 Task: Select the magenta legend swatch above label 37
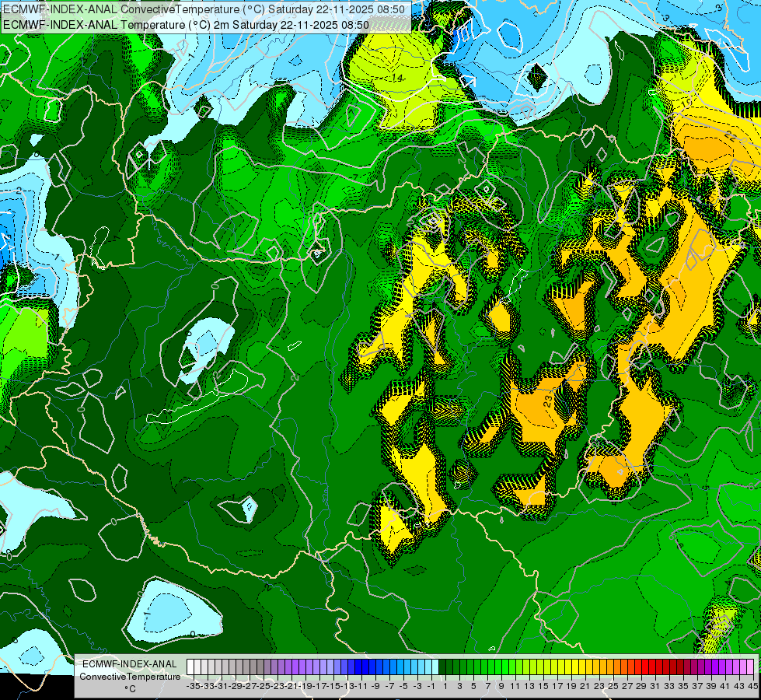[694, 667]
